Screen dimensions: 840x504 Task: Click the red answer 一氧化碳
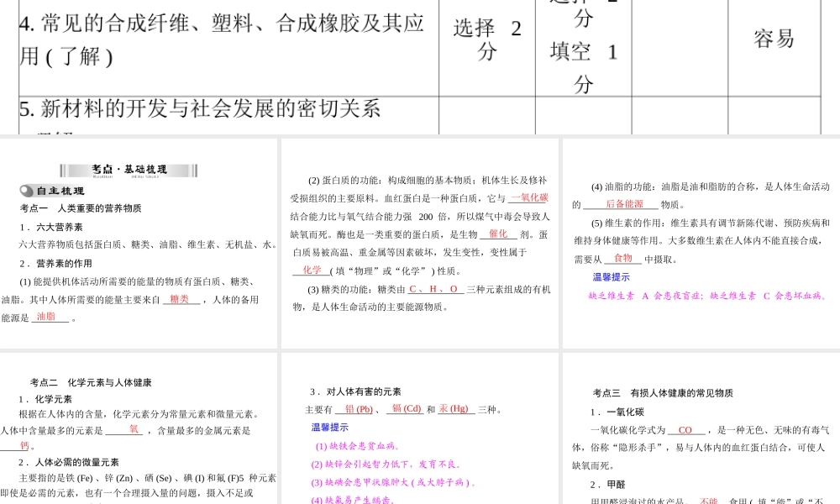tap(529, 197)
